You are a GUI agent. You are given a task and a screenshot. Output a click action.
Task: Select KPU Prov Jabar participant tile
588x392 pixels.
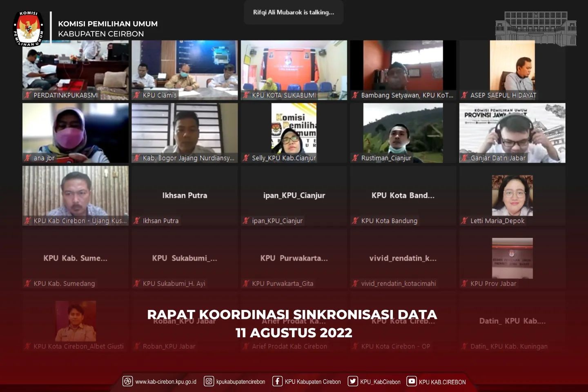[x=512, y=259]
